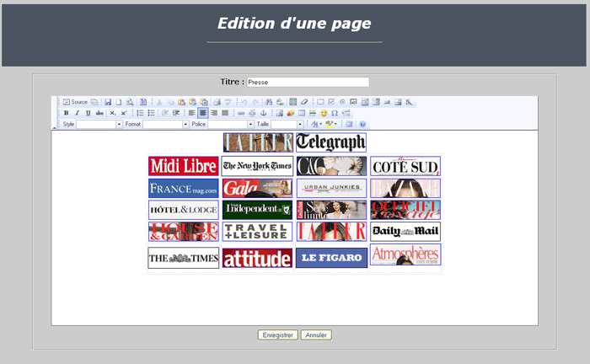Insert a checkbox form field icon
The height and width of the screenshot is (364, 590).
(331, 102)
